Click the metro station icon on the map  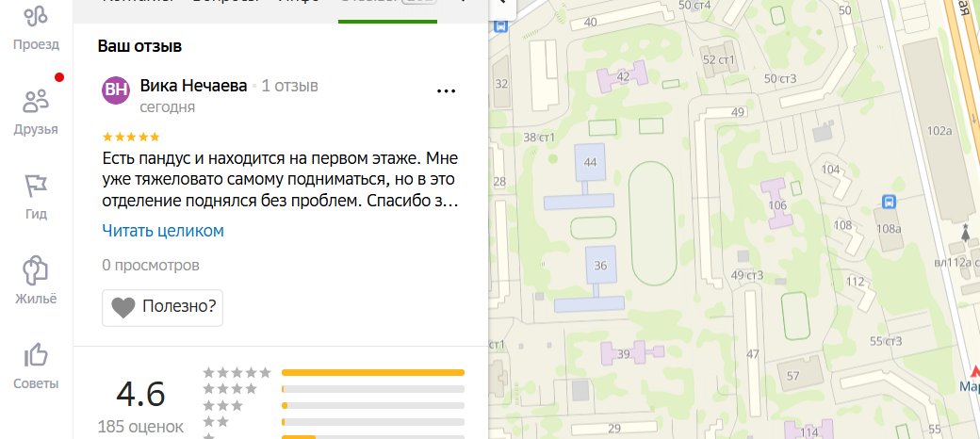[973, 372]
